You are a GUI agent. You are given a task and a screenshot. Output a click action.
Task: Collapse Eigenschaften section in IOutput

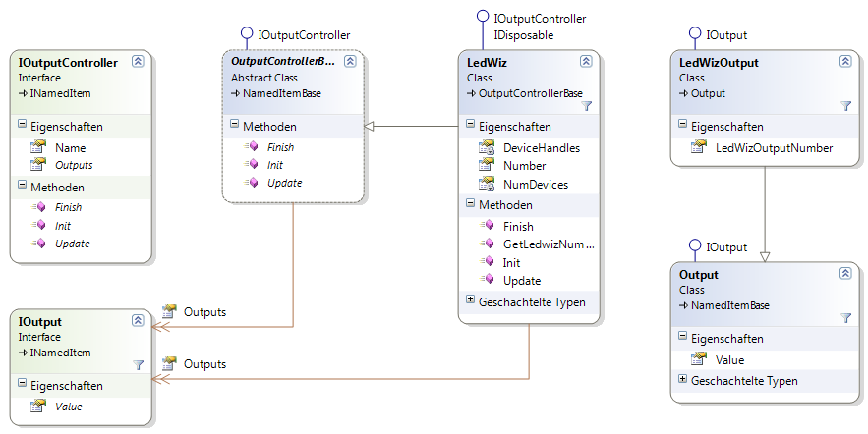(x=23, y=383)
